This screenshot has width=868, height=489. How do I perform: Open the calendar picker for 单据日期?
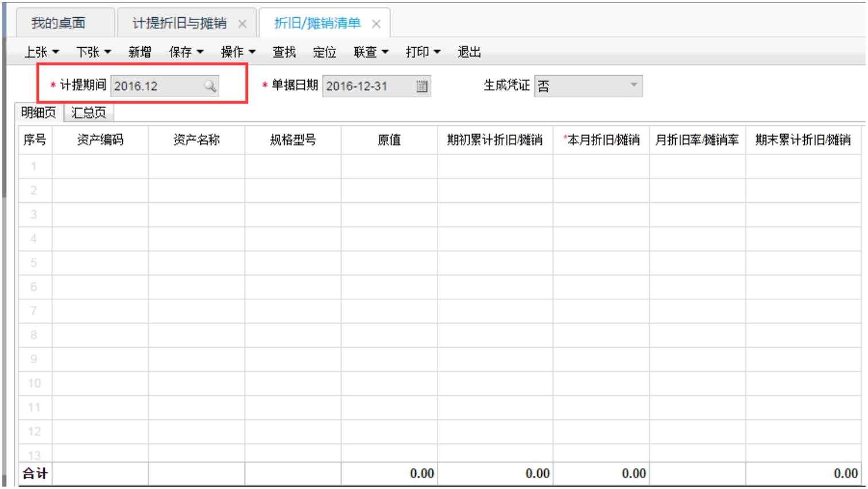click(x=422, y=86)
